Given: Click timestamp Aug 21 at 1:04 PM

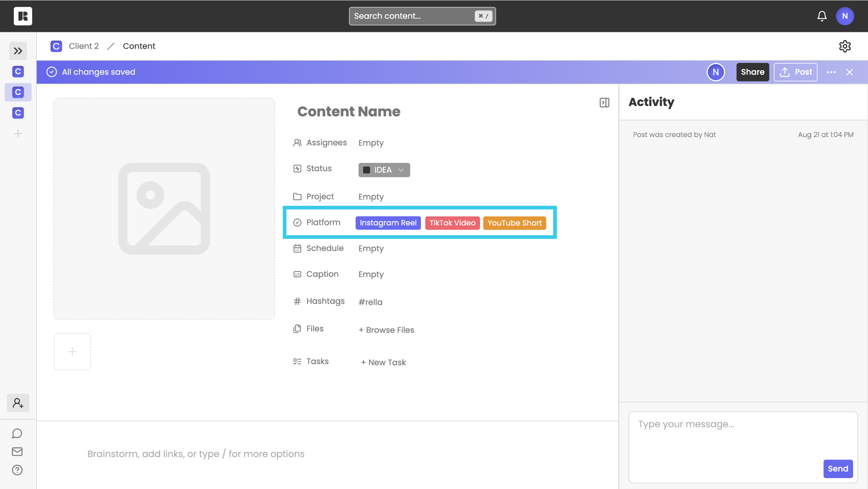Looking at the screenshot, I should 825,135.
